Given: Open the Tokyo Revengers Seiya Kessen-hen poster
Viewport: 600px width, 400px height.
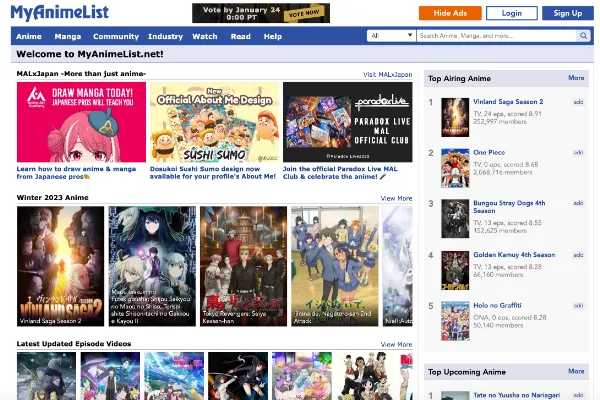Looking at the screenshot, I should (x=243, y=266).
